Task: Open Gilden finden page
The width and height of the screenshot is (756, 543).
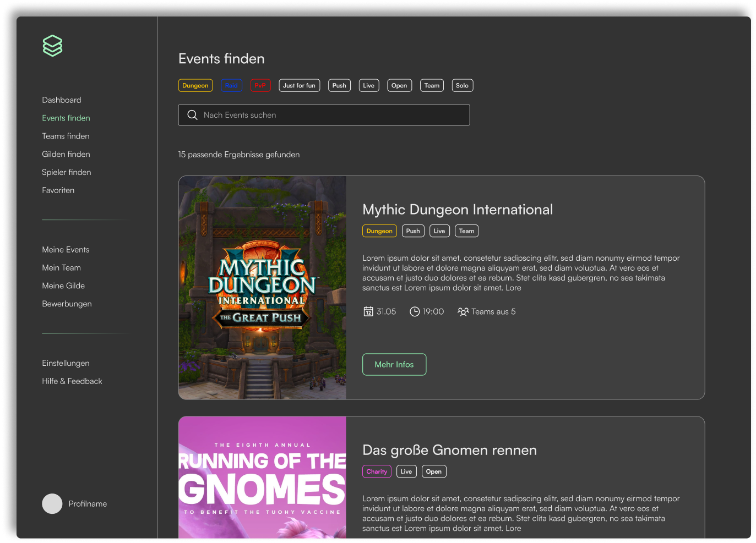Action: (x=66, y=155)
